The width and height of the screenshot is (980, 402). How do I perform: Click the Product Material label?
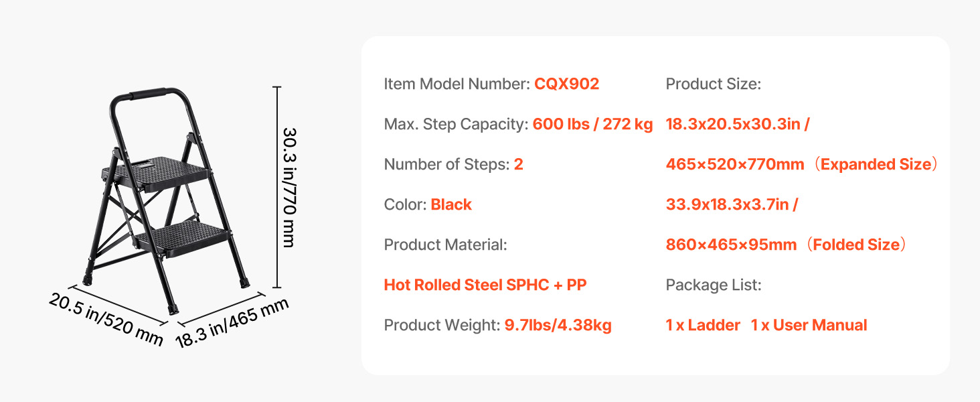click(x=445, y=245)
